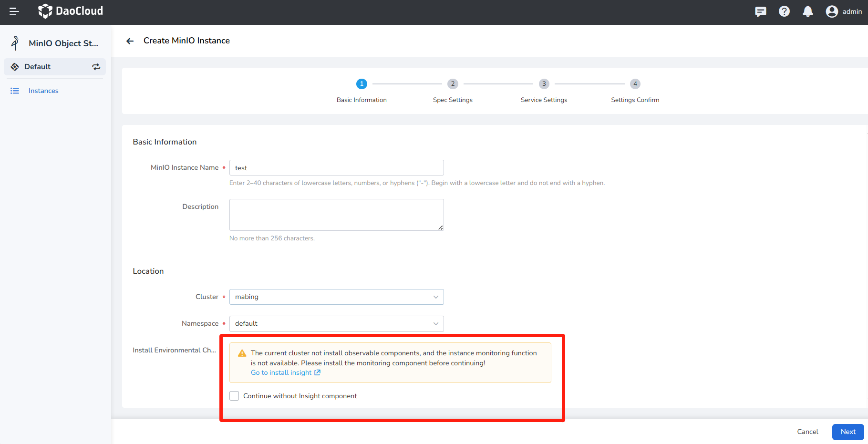This screenshot has width=868, height=444.
Task: Collapse the sidebar with the hamburger icon
Action: [x=14, y=11]
